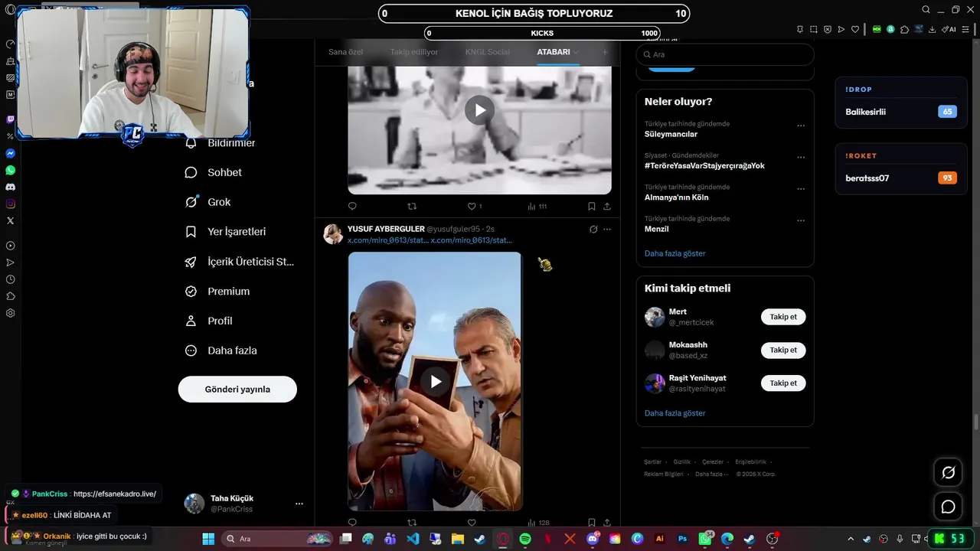Open WhatsApp in the Opera sidebar
The image size is (980, 551).
(x=10, y=170)
